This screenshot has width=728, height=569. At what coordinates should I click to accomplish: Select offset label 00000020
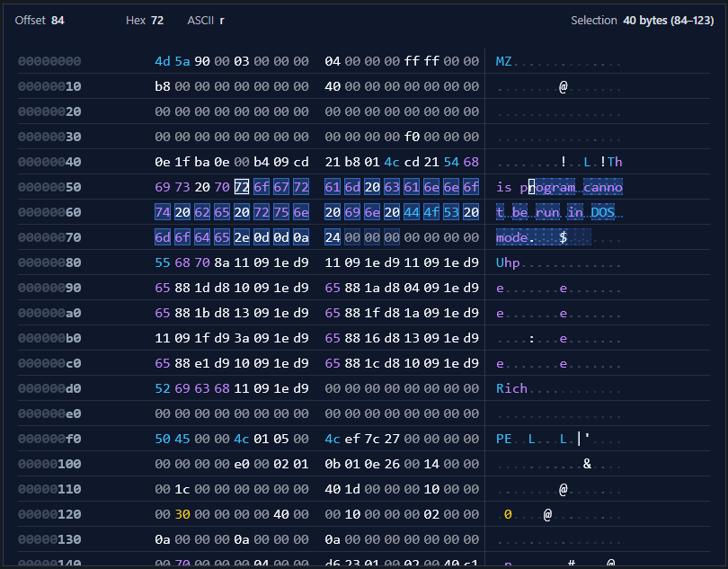click(x=49, y=111)
